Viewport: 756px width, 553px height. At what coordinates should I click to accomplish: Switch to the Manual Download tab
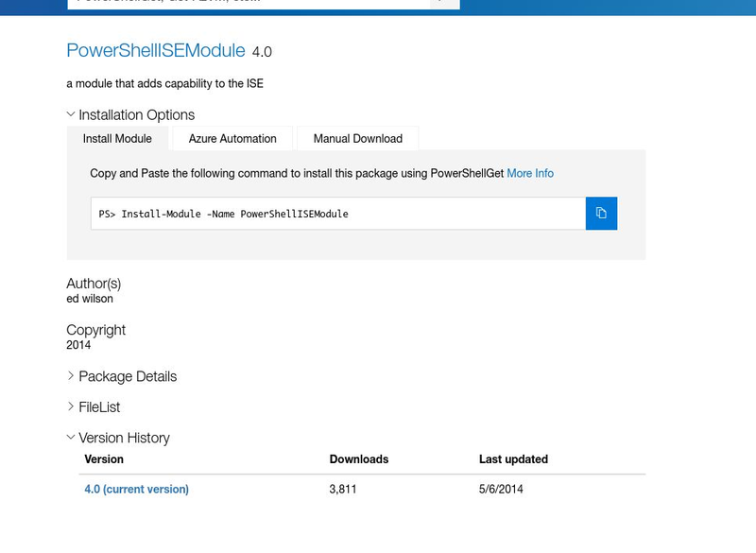[358, 138]
